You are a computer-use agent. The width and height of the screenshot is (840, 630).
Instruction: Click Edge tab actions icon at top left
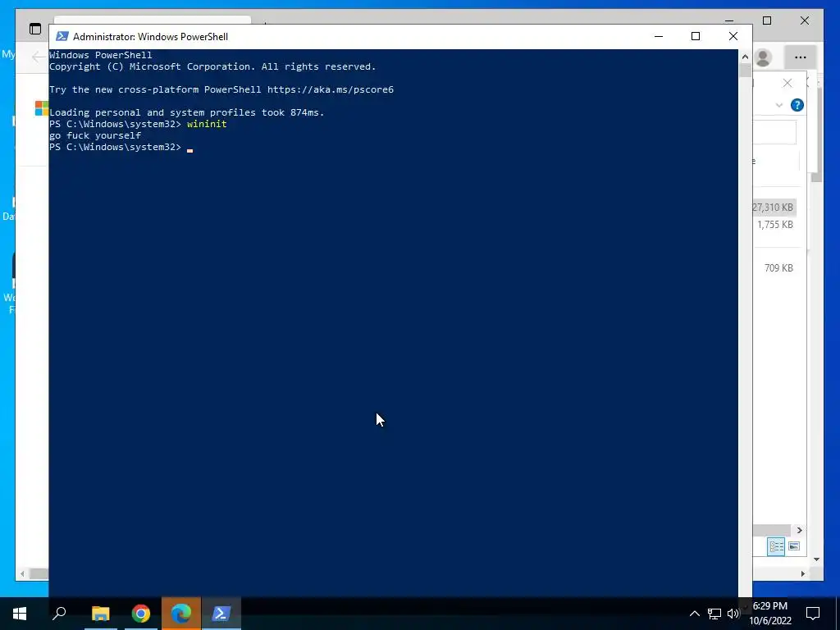click(x=35, y=29)
